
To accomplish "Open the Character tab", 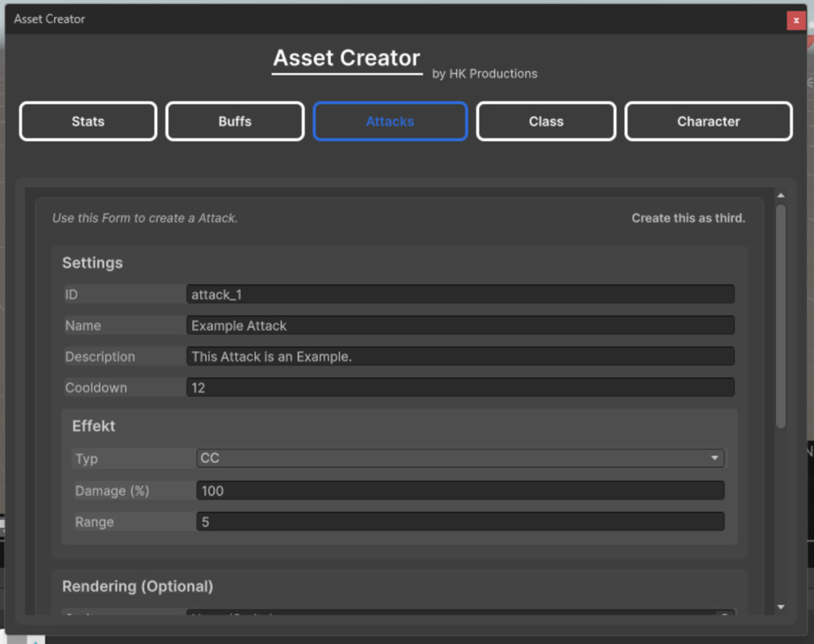I will click(708, 121).
